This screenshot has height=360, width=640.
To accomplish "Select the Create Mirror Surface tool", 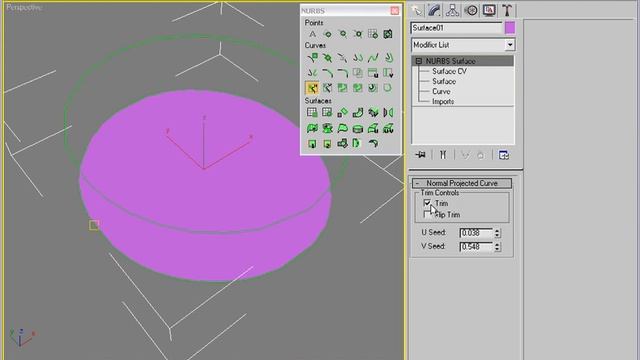I will coord(388,112).
